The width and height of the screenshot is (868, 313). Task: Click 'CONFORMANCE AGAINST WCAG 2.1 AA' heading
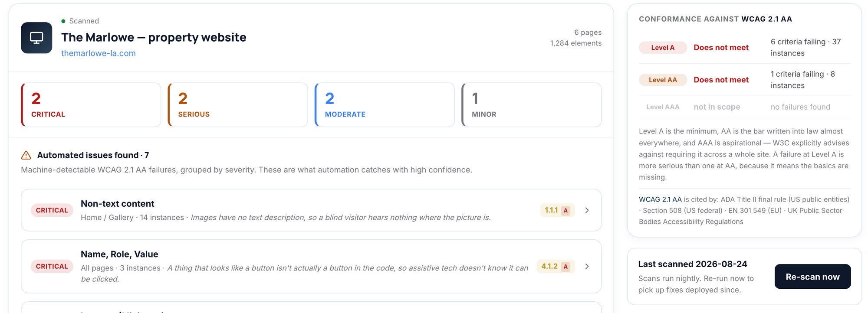(715, 19)
